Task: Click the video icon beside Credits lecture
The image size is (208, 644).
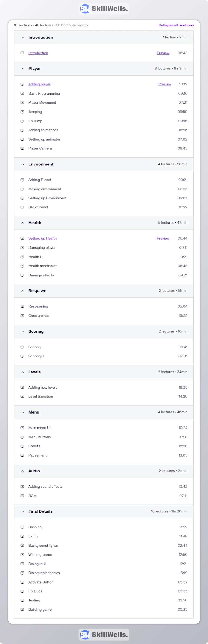Action: pyautogui.click(x=22, y=446)
